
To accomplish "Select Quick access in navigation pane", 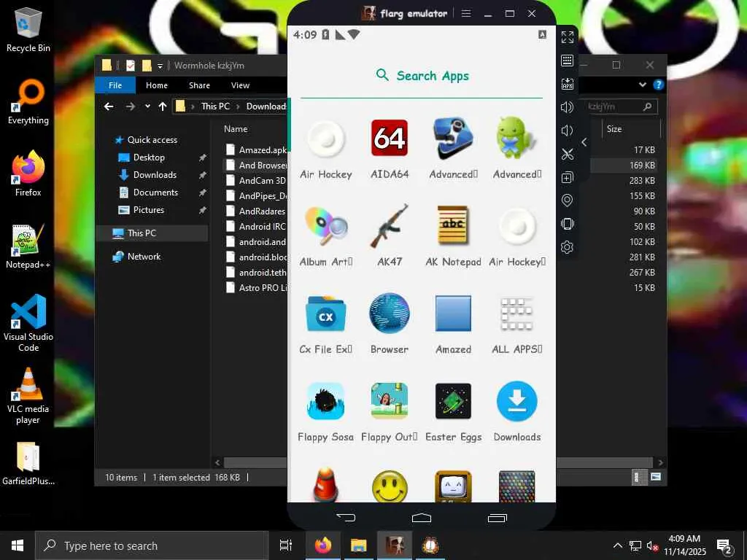I will coord(152,140).
